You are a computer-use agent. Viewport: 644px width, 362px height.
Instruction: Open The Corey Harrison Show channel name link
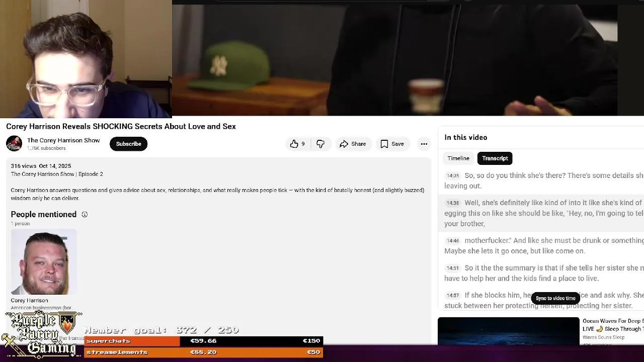click(63, 140)
